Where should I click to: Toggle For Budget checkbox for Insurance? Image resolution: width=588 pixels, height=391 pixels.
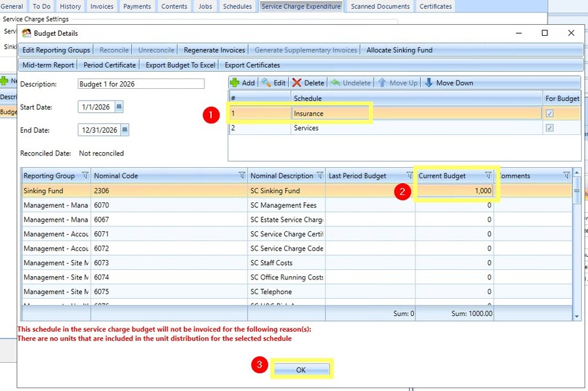coord(549,114)
